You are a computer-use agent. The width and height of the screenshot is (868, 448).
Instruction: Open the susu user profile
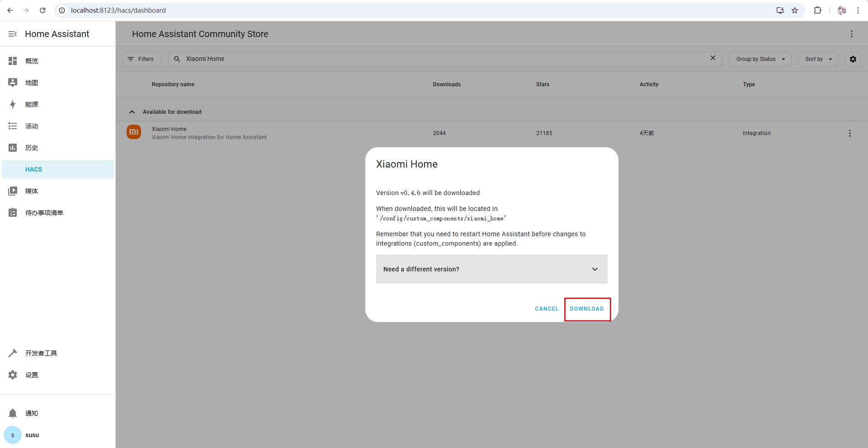pyautogui.click(x=32, y=435)
